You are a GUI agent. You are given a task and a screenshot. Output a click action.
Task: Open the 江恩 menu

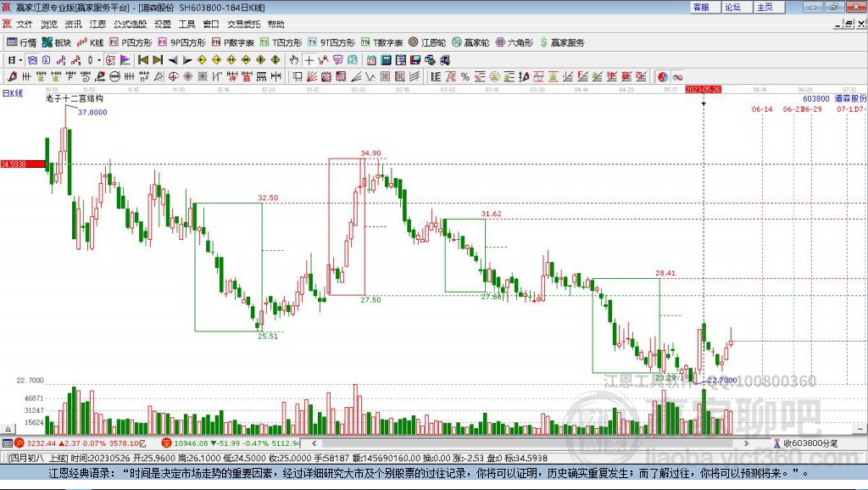[97, 24]
